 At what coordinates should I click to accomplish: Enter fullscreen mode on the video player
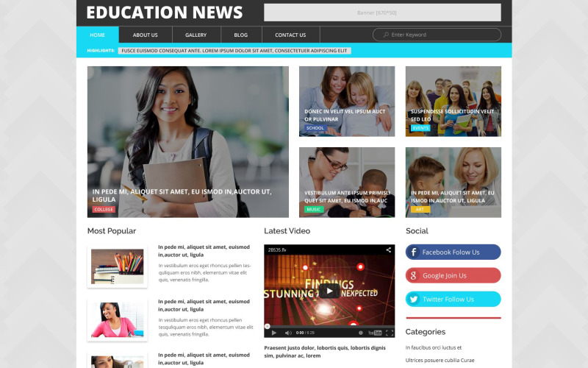tap(389, 333)
